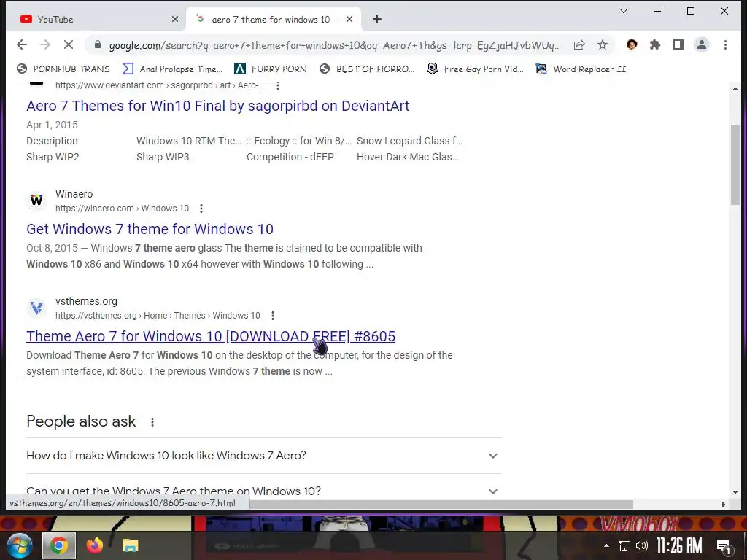Click the vsthemes.org site name text
This screenshot has width=747, height=560.
(86, 301)
